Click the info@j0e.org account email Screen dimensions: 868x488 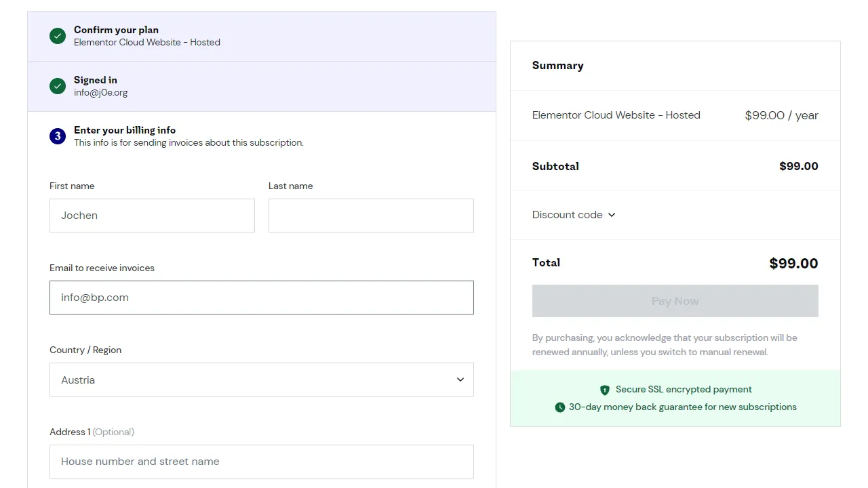coord(101,93)
